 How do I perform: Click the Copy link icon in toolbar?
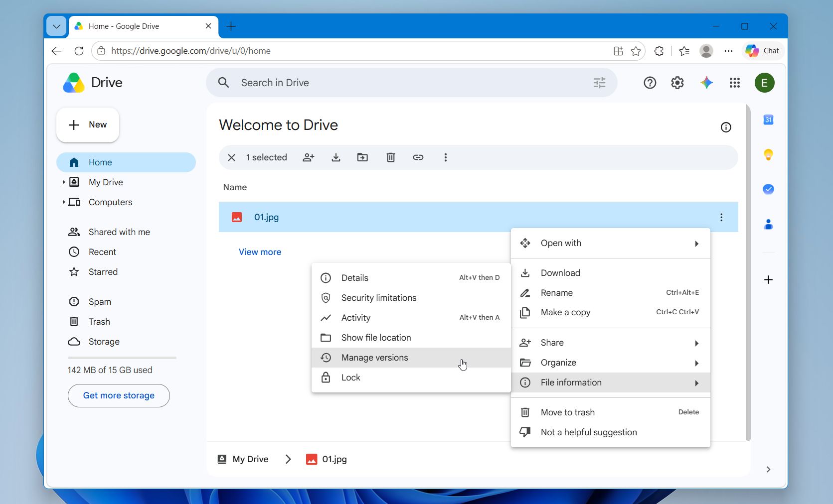[418, 157]
